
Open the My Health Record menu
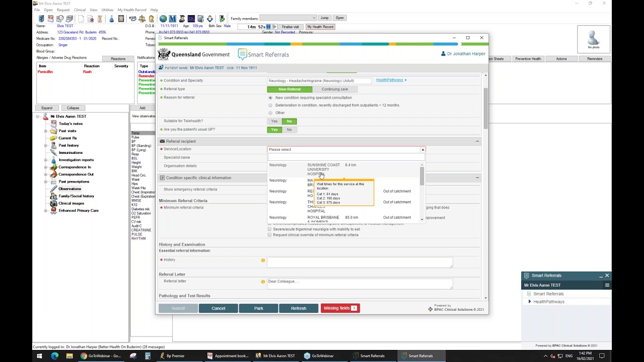pyautogui.click(x=132, y=10)
